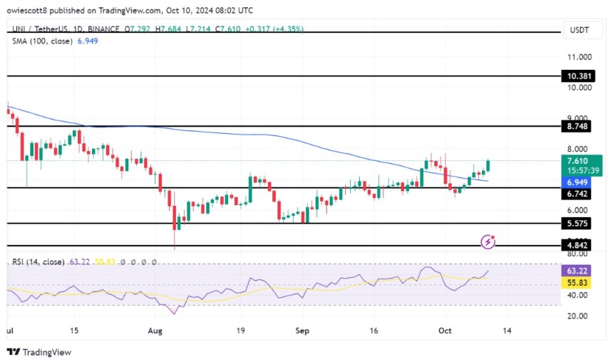
Task: Click the blue SMA value 6.949 label
Action: point(576,182)
